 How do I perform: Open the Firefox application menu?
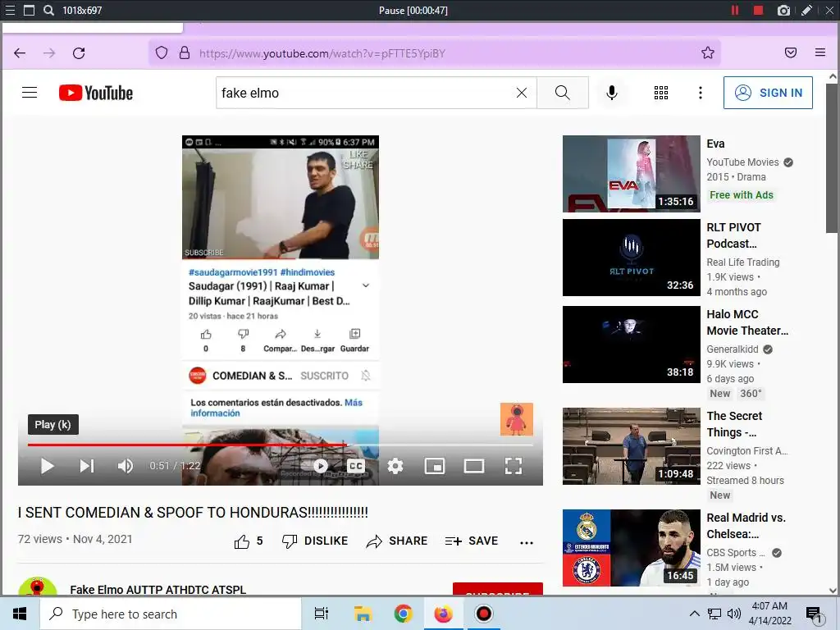[x=820, y=52]
